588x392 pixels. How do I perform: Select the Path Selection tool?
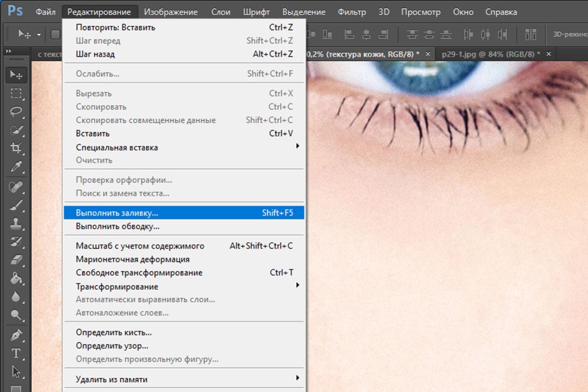click(16, 372)
